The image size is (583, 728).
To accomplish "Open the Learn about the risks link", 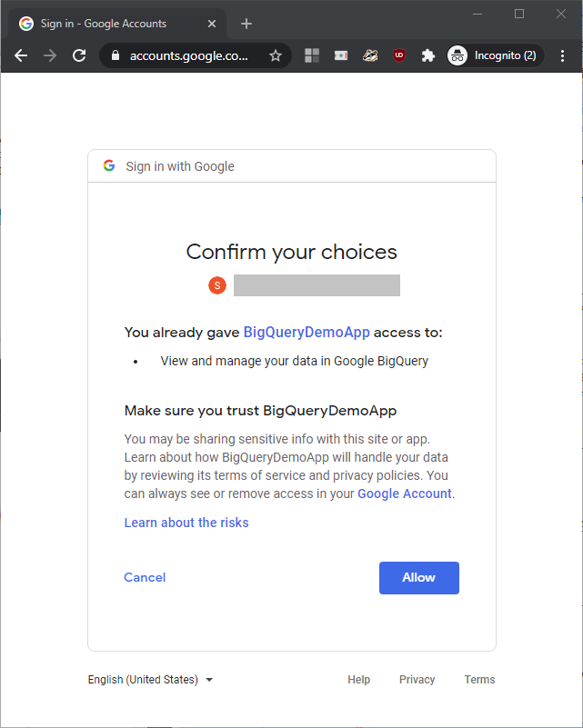I will click(x=186, y=523).
